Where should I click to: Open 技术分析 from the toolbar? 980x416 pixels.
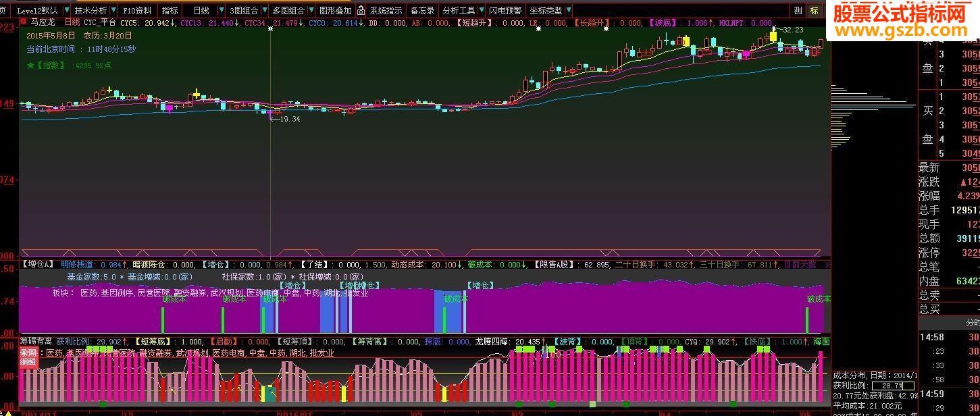[x=91, y=11]
